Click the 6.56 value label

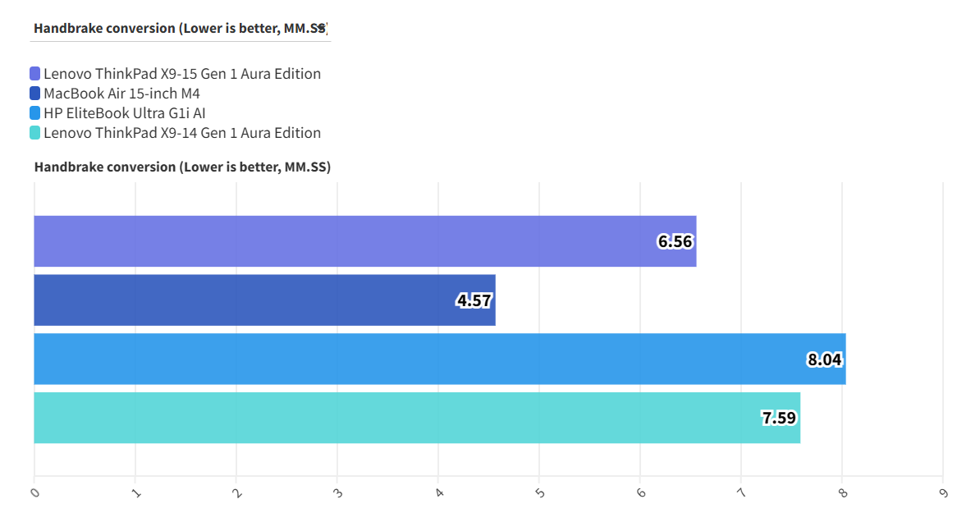click(675, 241)
